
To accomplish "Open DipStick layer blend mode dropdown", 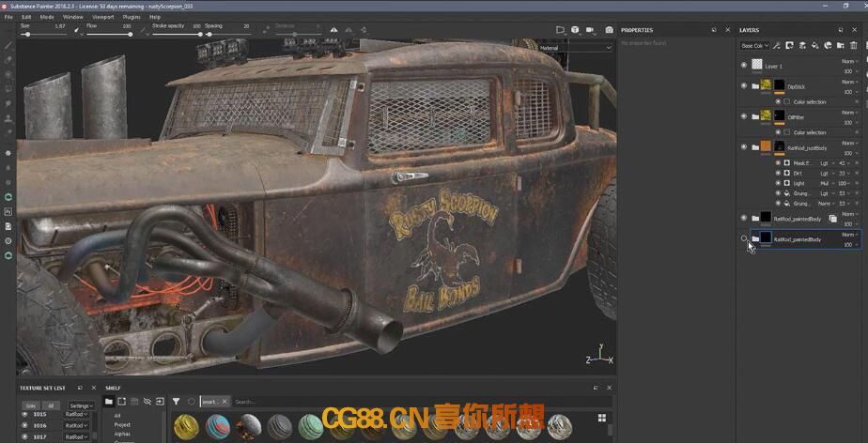I will coord(850,82).
